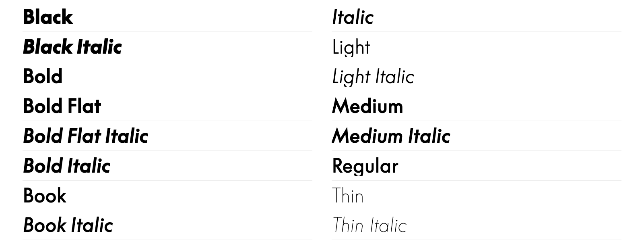The image size is (644, 242).
Task: Select the Bold font weight
Action: point(43,76)
